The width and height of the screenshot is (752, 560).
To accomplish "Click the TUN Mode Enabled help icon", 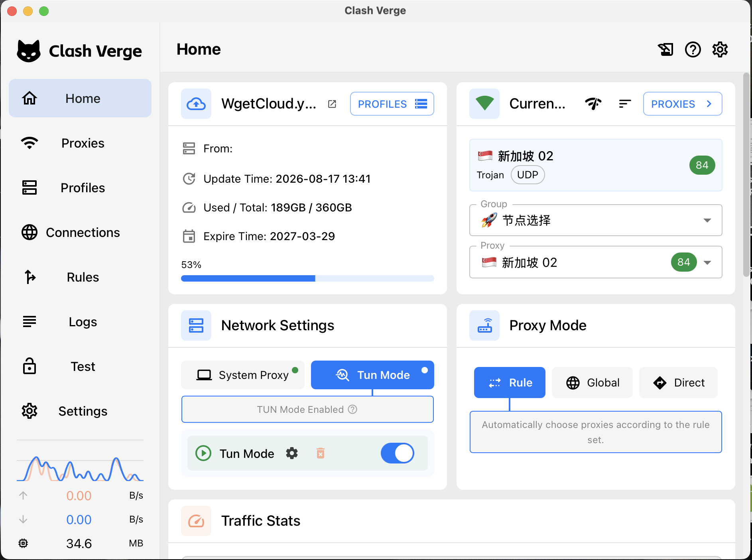I will [x=352, y=409].
